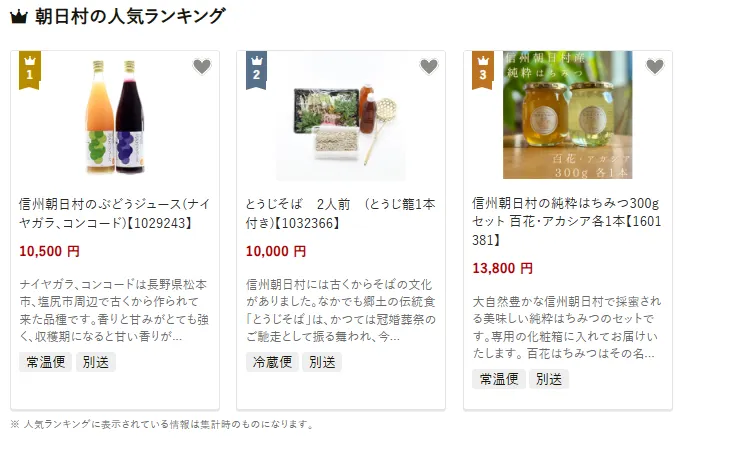Screen dimensions: 742x468
Task: Click the 10,500 円 price
Action: [x=49, y=251]
